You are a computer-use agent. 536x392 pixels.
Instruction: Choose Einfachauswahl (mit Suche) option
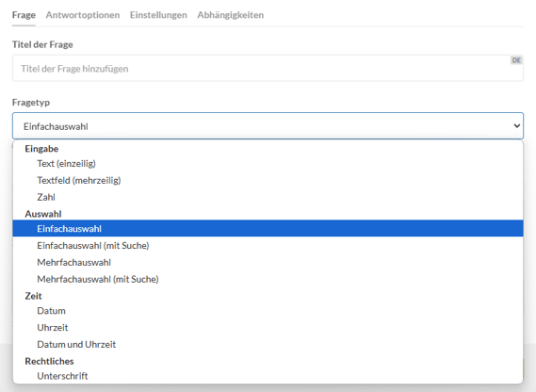point(268,246)
